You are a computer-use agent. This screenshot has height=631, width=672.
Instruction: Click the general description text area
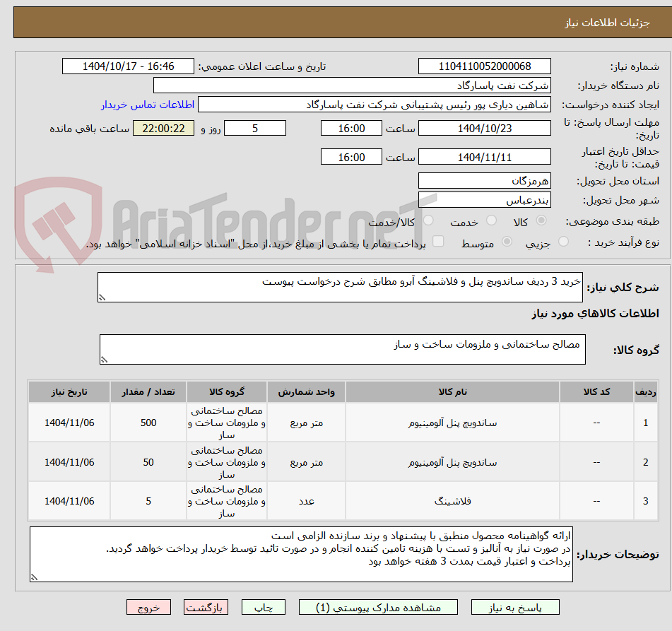coord(340,287)
